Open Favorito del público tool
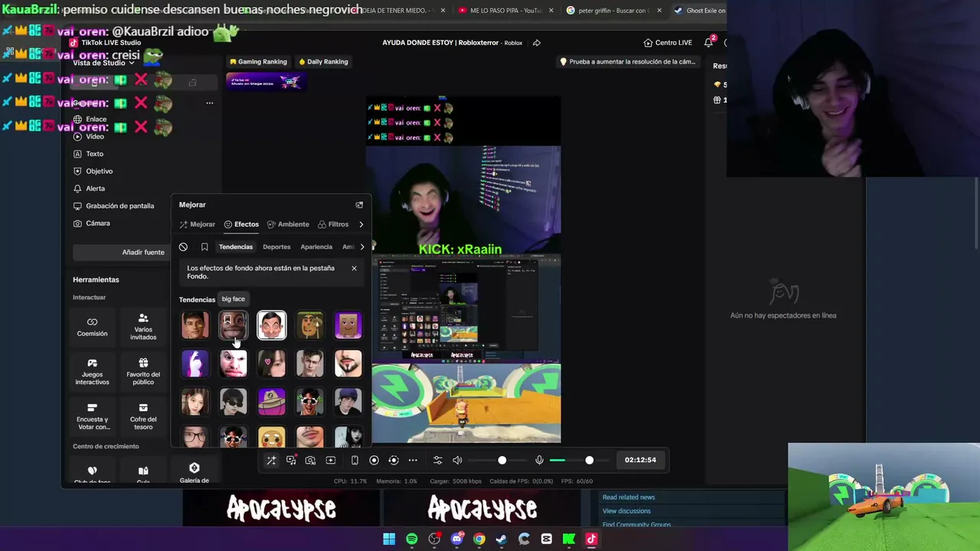Viewport: 980px width, 551px height. pos(143,372)
